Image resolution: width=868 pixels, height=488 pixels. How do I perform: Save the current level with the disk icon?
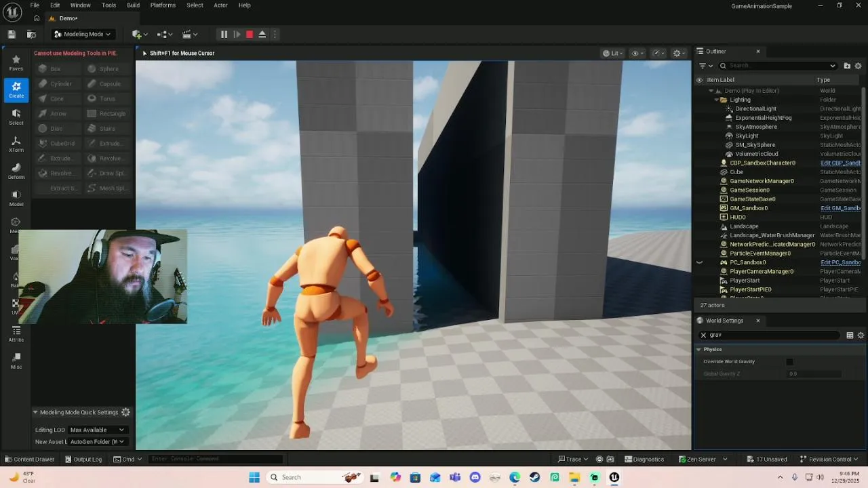coord(12,35)
